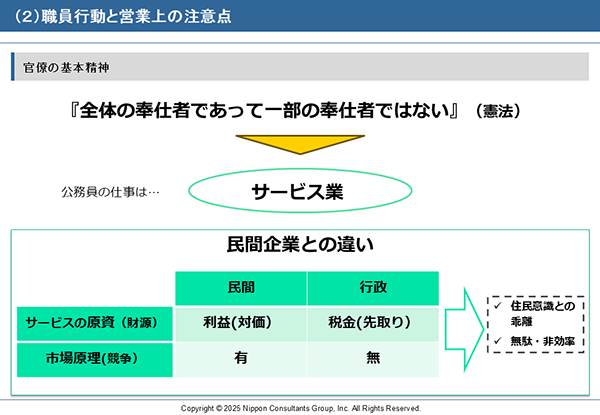Click the Nippon Consultants Group copyright footer
This screenshot has width=600, height=415.
[301, 408]
